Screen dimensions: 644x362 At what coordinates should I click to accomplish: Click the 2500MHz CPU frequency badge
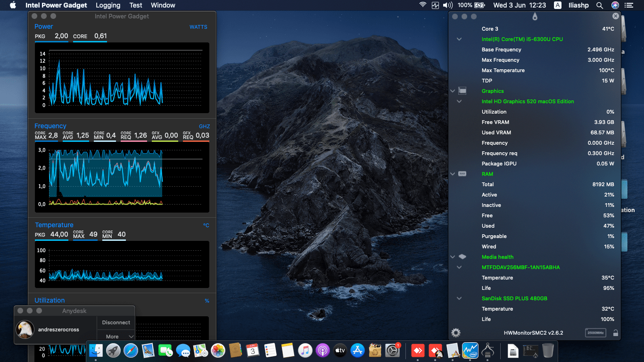[595, 333]
